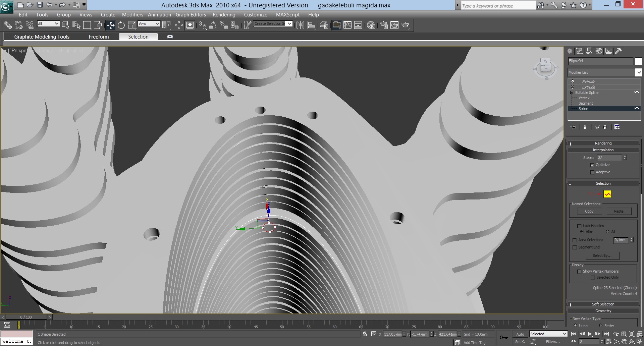Click the Copy named selections button
The width and height of the screenshot is (644, 346).
coord(589,211)
